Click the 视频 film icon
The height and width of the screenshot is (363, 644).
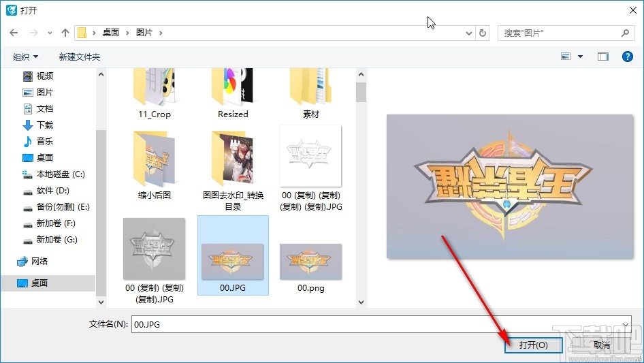pos(27,76)
